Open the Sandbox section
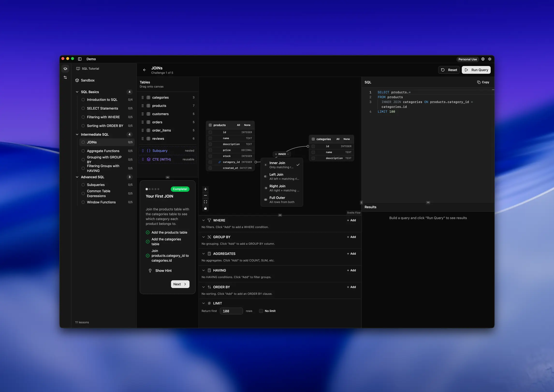Screen dimensions: 554x392 coord(87,80)
